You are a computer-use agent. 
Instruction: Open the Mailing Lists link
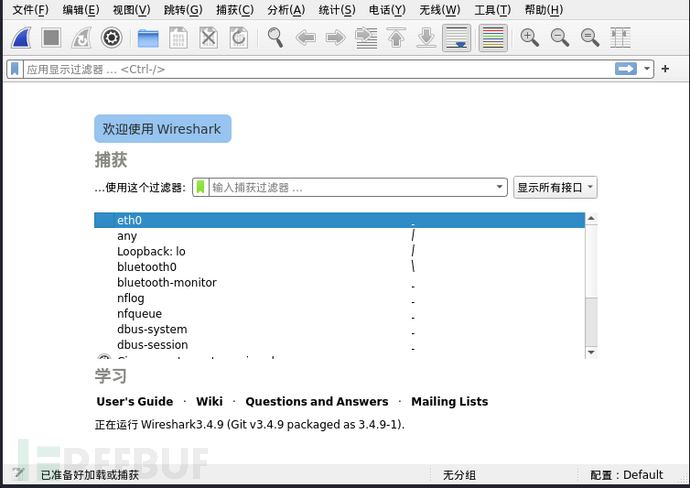point(450,401)
